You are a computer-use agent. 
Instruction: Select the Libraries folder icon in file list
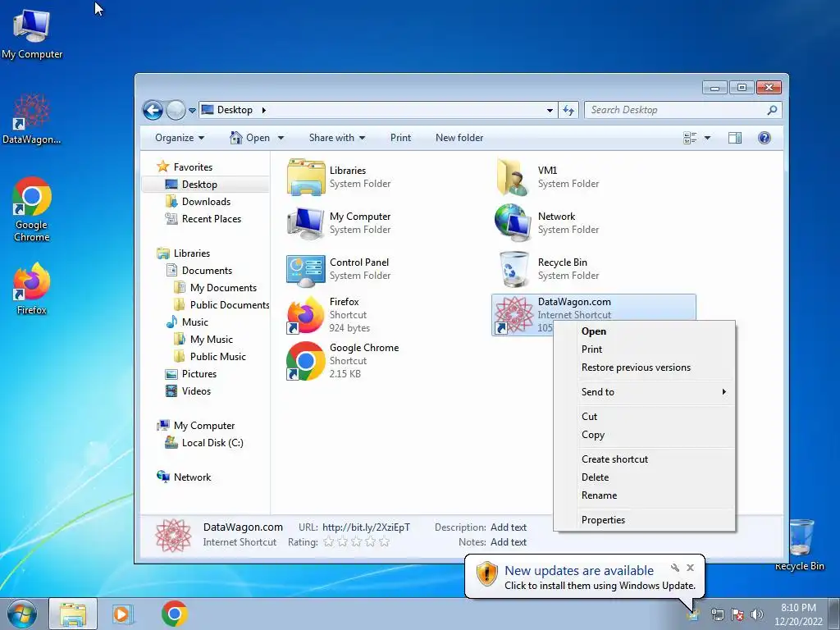click(306, 177)
